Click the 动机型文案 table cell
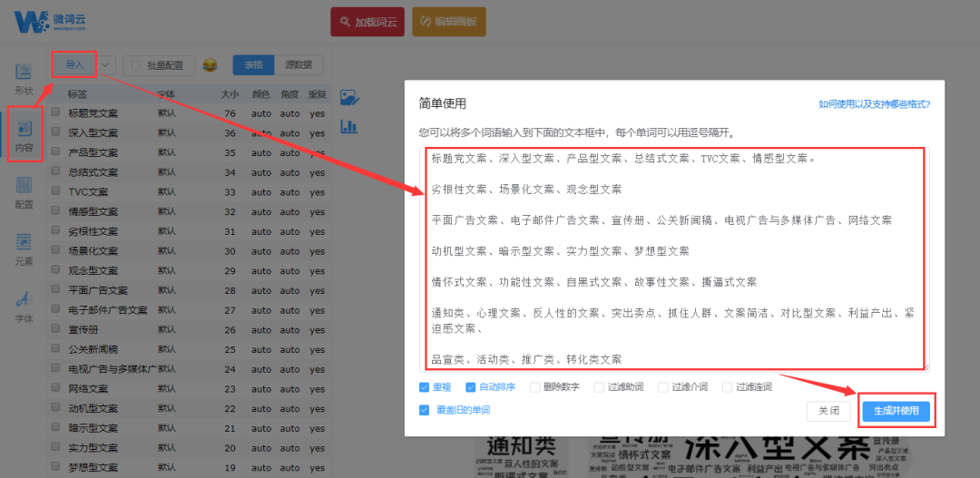Viewport: 980px width, 478px height. (x=93, y=409)
